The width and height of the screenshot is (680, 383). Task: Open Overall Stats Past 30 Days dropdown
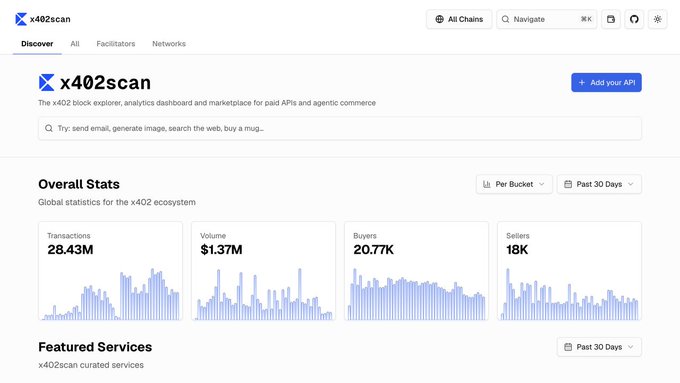(599, 184)
